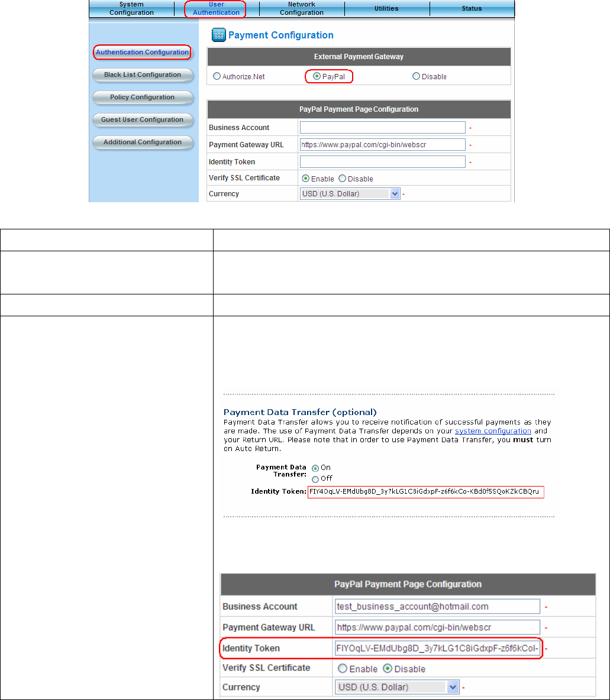Select the PayPal gateway radio button
Viewport: 610px width, 700px height.
(x=317, y=76)
